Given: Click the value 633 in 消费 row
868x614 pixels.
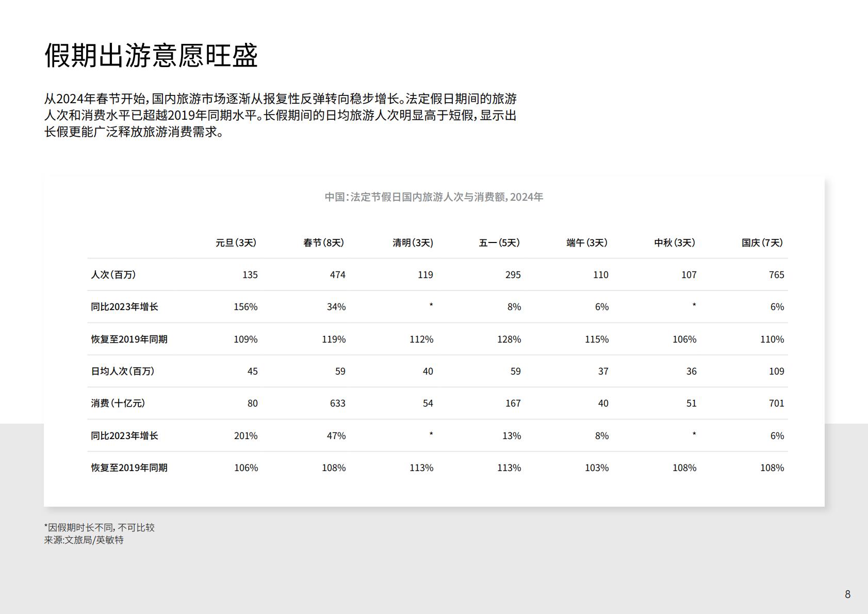Looking at the screenshot, I should click(x=338, y=403).
